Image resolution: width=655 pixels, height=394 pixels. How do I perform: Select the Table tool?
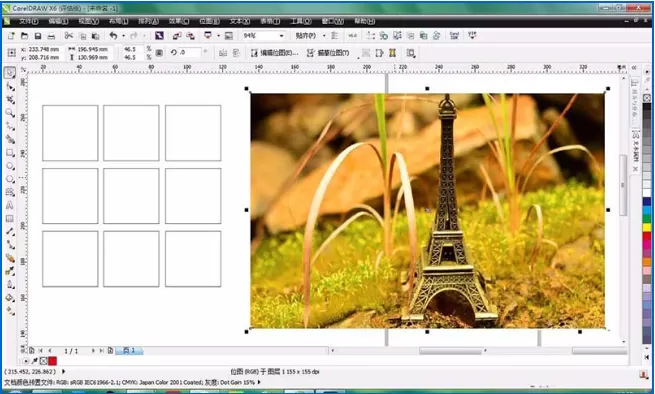(10, 219)
